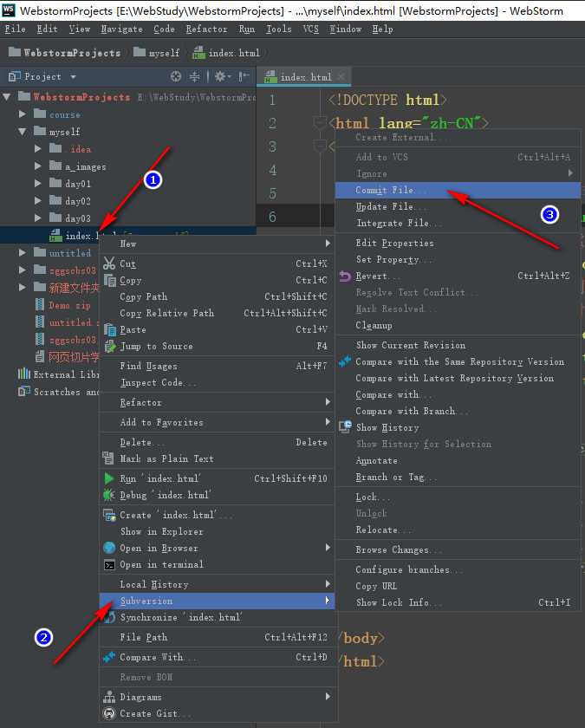Open the Project view dropdown
Image resolution: width=585 pixels, height=728 pixels.
tap(73, 76)
